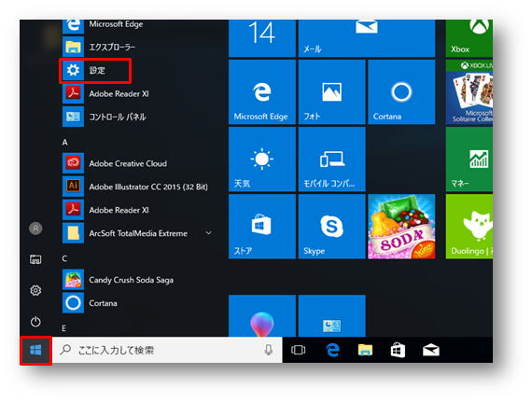Open the Candy Crush Soda tile
The image size is (532, 402).
point(401,227)
